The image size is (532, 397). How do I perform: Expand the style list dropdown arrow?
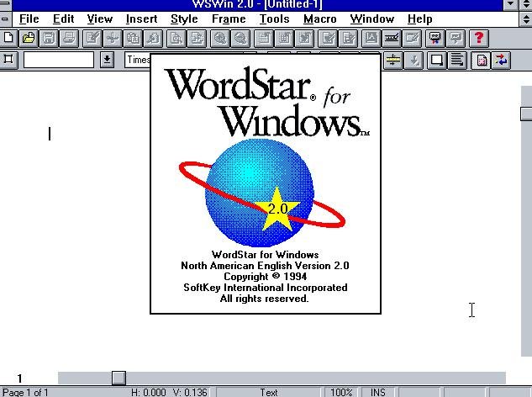pyautogui.click(x=107, y=60)
